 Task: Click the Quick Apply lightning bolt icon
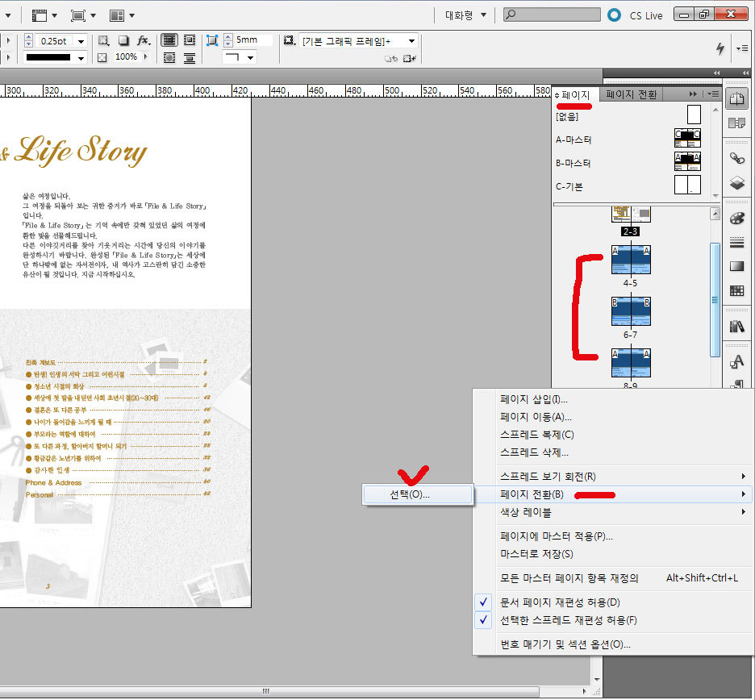tap(720, 48)
